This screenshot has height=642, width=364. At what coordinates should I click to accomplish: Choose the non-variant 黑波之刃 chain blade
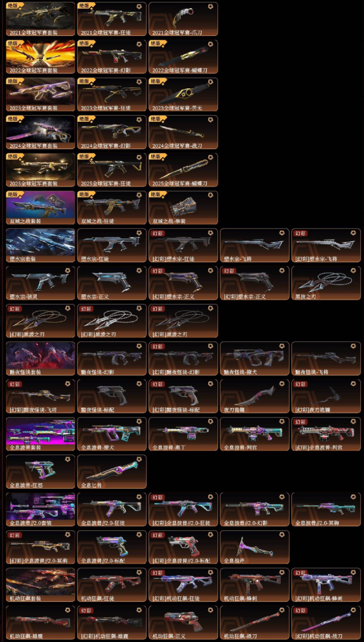326,283
